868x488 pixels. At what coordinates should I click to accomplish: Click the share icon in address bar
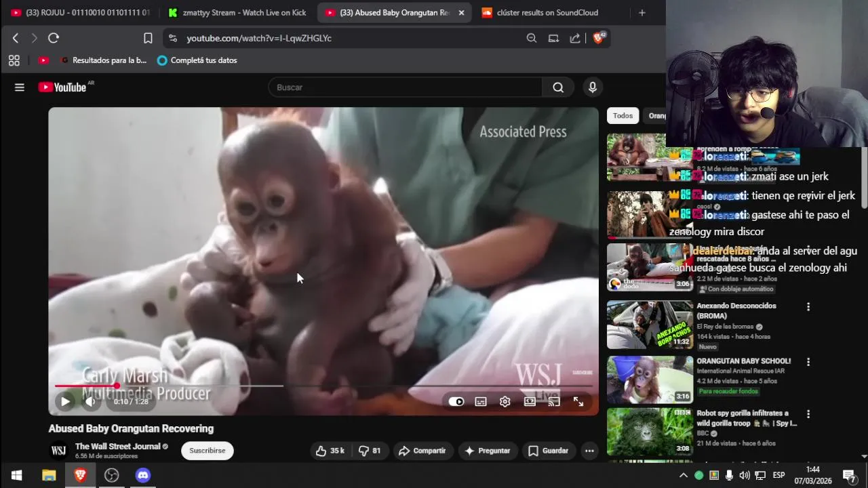pos(575,38)
